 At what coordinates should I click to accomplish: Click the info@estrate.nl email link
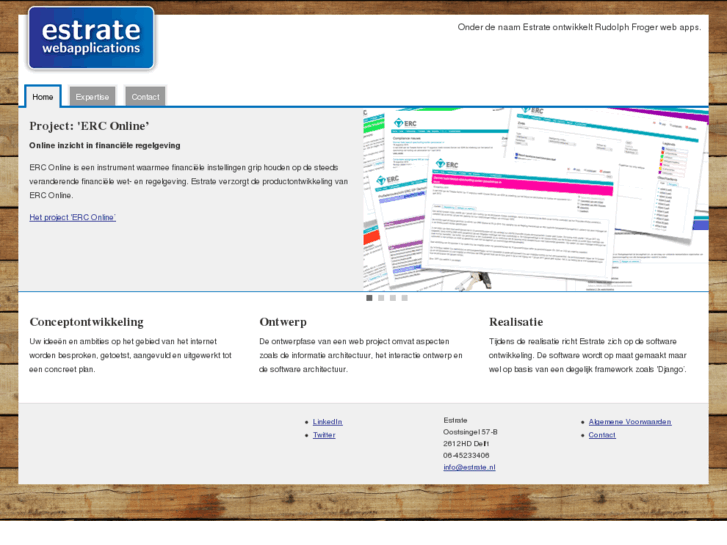[x=469, y=467]
